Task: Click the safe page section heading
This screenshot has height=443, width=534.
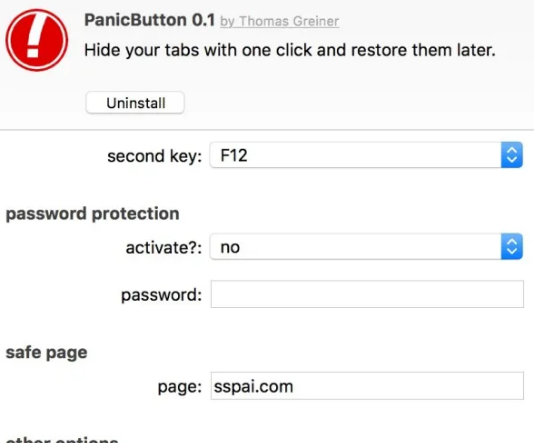Action: click(x=47, y=353)
